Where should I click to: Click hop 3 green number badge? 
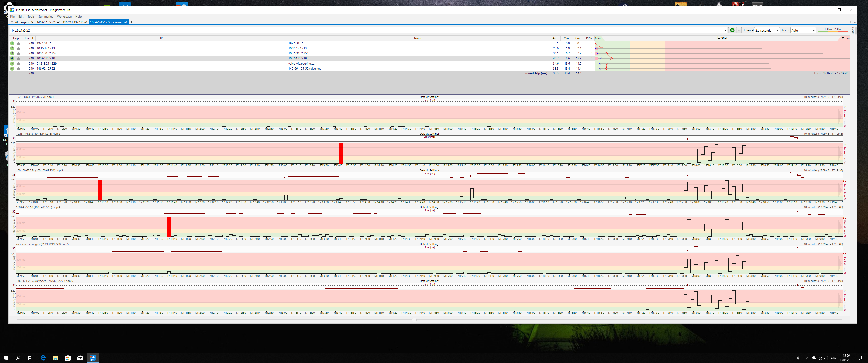point(12,53)
